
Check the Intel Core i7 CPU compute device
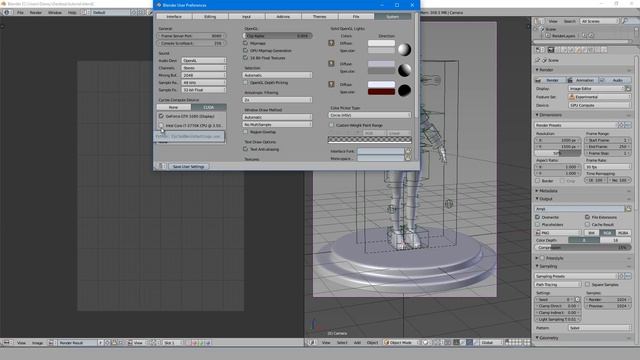pos(161,126)
